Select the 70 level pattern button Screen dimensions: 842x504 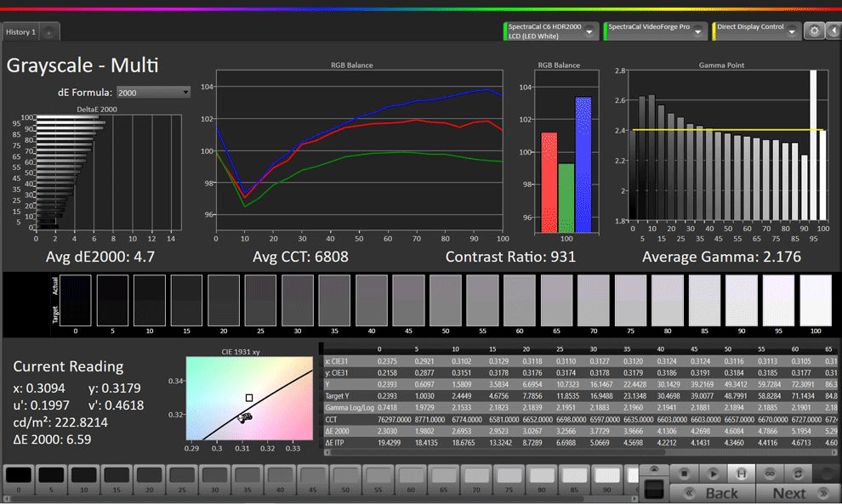click(476, 479)
